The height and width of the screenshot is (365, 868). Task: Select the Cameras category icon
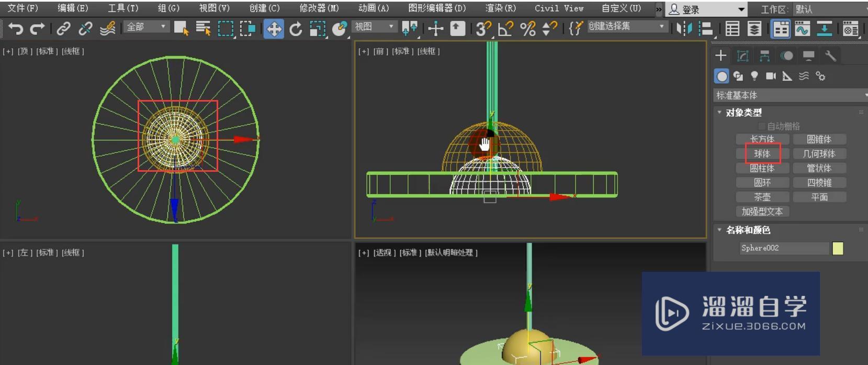point(771,76)
